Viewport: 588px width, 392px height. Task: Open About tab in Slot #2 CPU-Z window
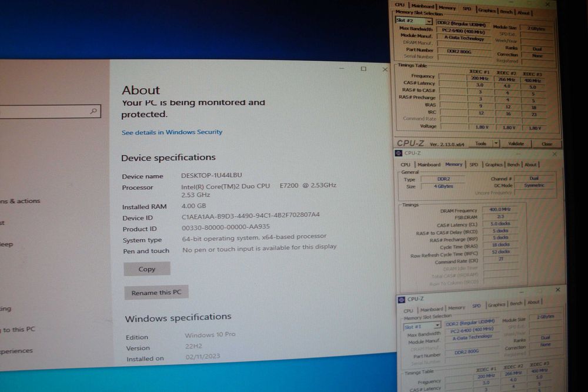[523, 13]
